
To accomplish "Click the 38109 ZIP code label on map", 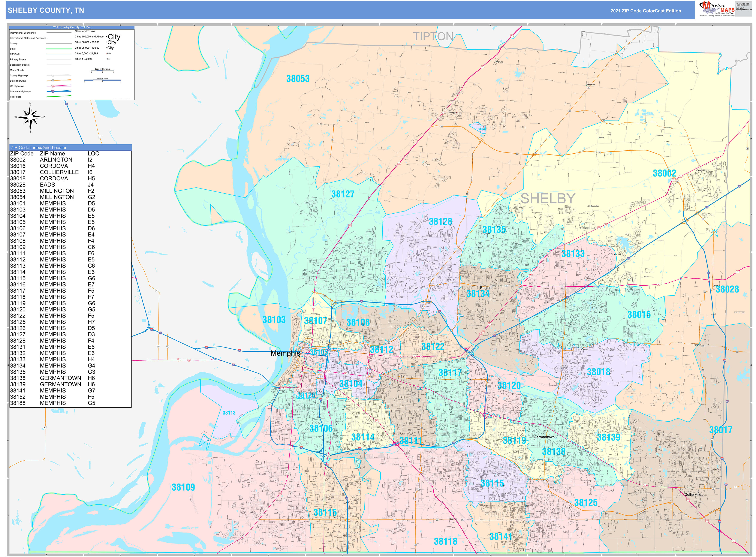I will click(183, 487).
